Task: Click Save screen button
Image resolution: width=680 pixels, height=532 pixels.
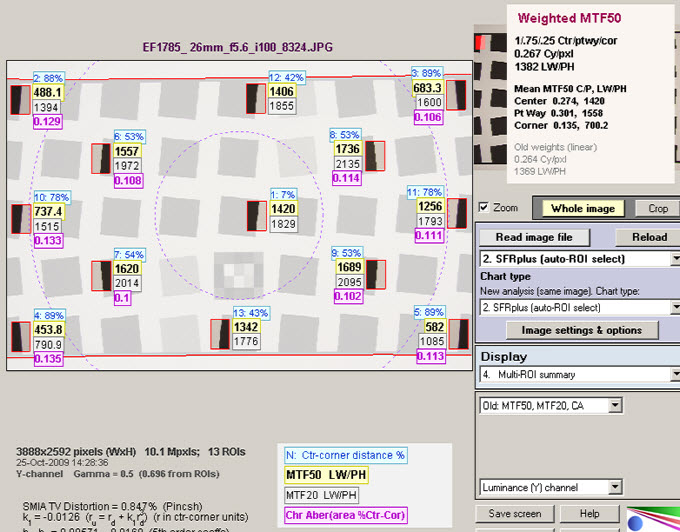Action: pyautogui.click(x=515, y=514)
